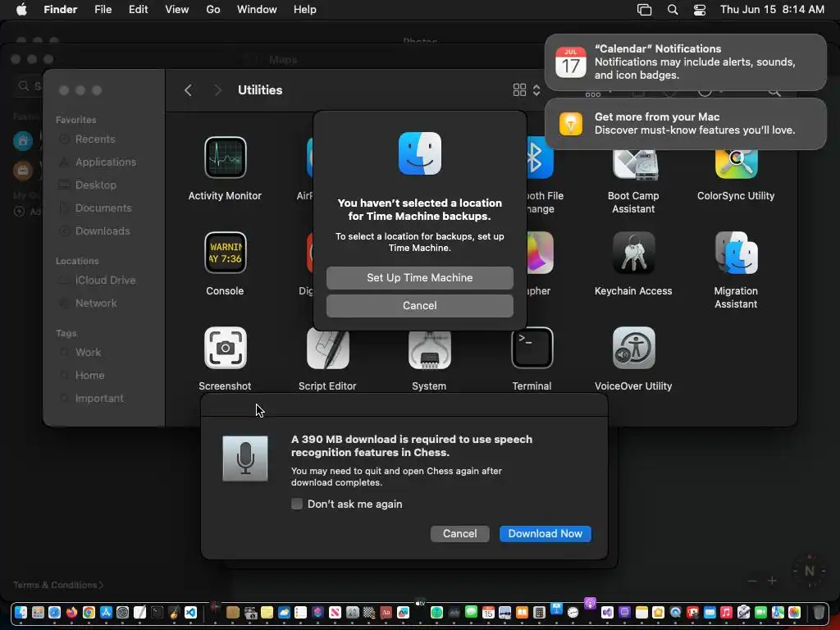This screenshot has height=630, width=840.
Task: Open the File menu
Action: pos(103,10)
